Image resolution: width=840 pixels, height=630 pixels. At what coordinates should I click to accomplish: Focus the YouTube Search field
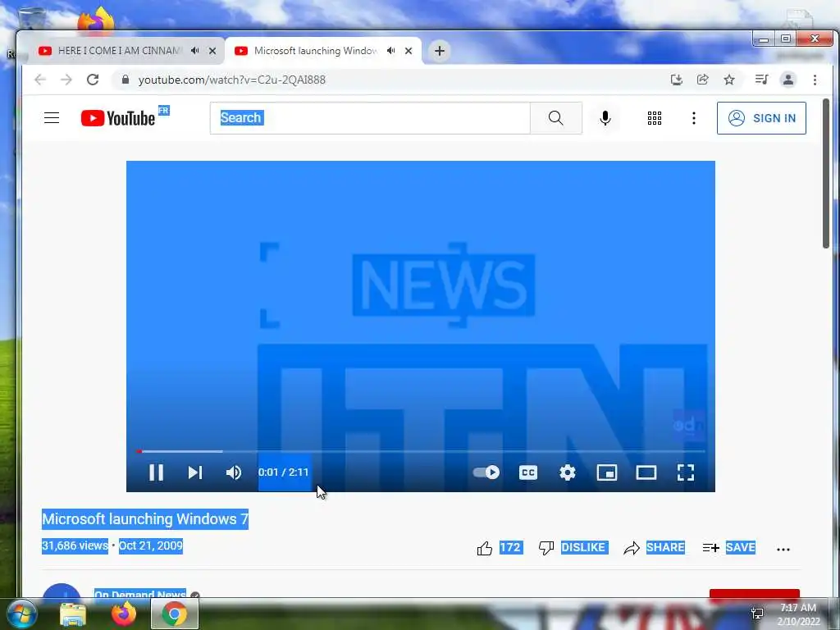pyautogui.click(x=370, y=118)
